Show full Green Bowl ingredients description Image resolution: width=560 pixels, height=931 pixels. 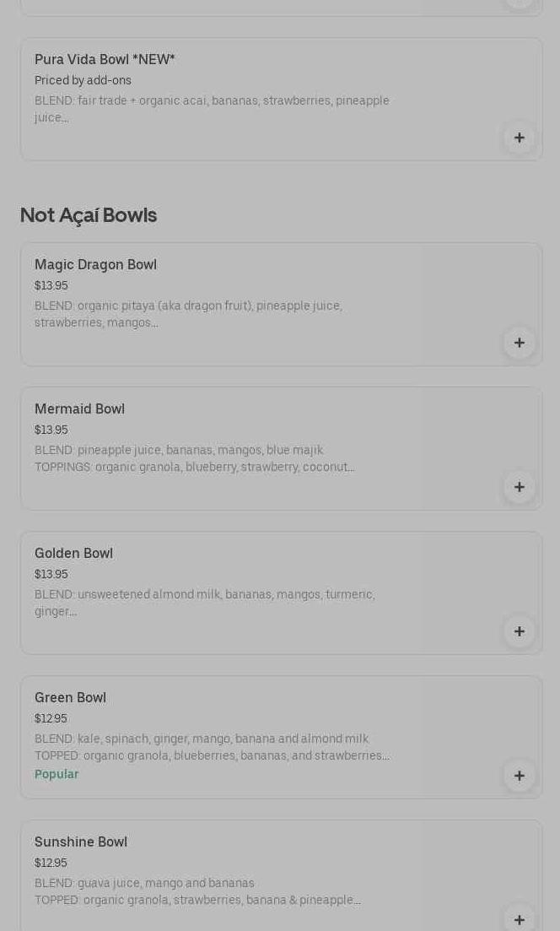click(212, 748)
